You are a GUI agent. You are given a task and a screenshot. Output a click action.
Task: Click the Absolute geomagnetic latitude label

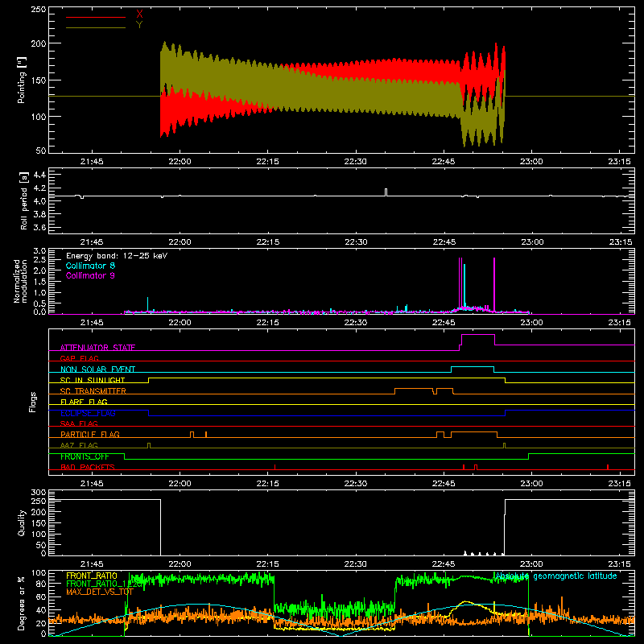[556, 576]
